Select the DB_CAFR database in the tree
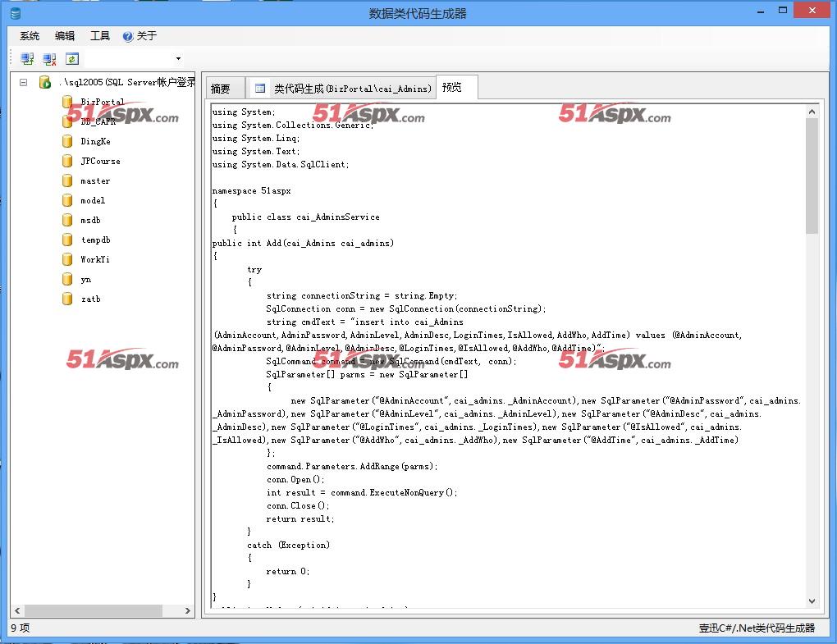This screenshot has width=837, height=644. click(x=98, y=121)
